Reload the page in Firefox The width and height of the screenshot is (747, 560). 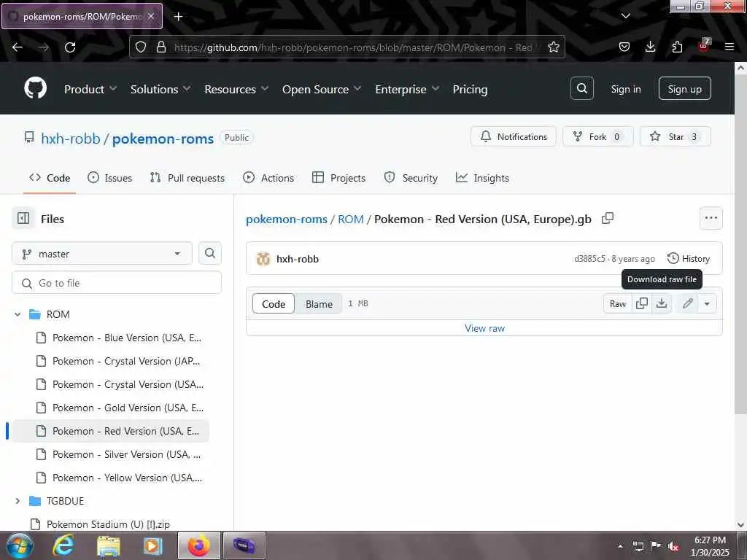[x=70, y=47]
